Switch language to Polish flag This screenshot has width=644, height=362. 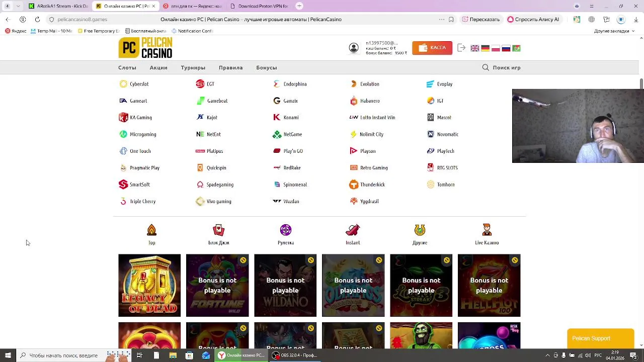tap(496, 48)
